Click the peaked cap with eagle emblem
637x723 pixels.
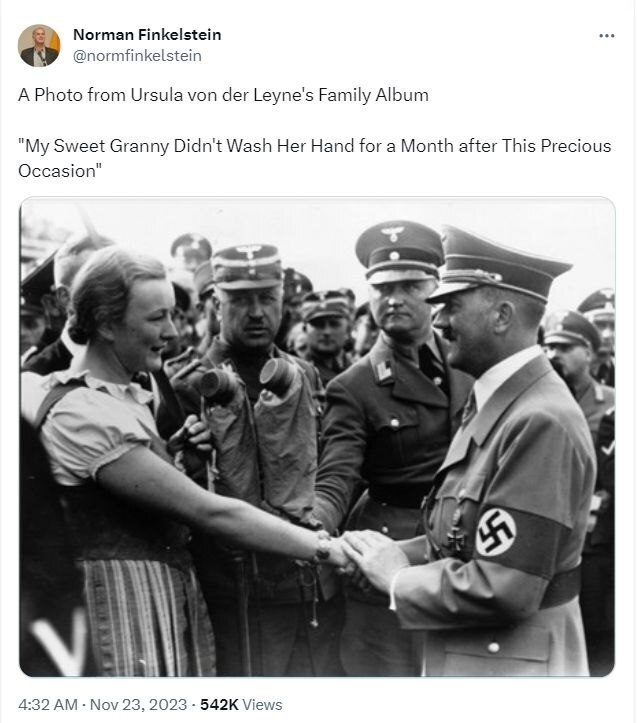pyautogui.click(x=399, y=251)
